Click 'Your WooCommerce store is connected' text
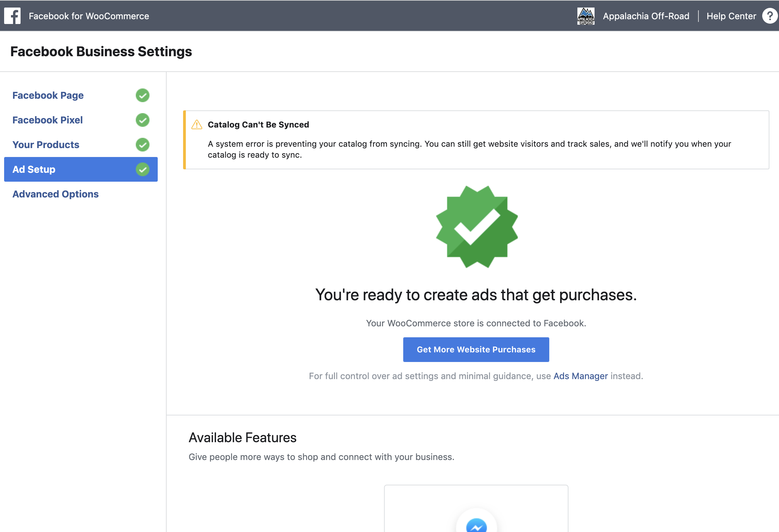 coord(476,323)
